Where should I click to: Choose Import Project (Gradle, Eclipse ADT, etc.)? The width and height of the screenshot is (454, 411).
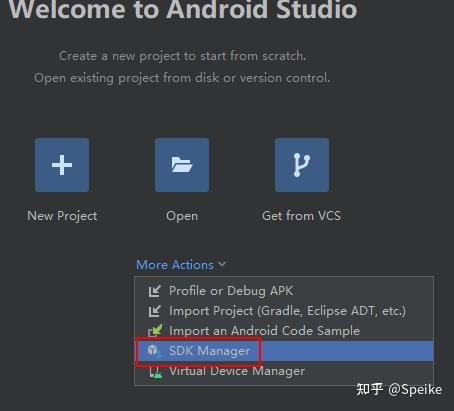(284, 311)
